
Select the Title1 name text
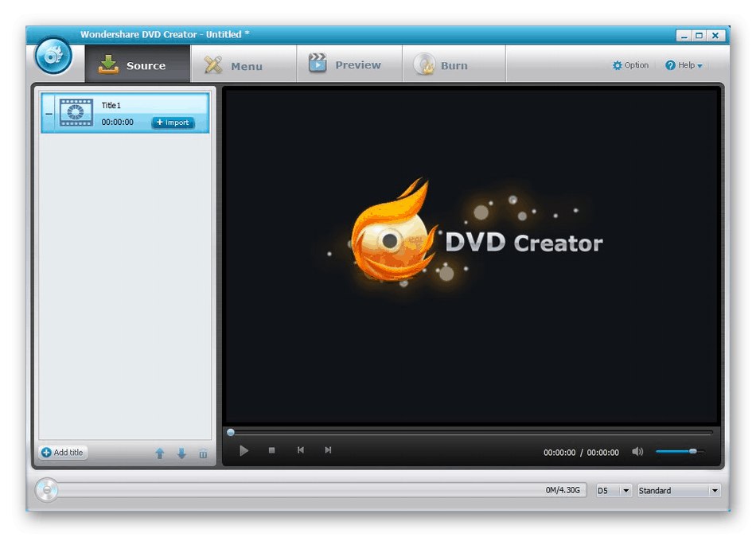coord(111,105)
